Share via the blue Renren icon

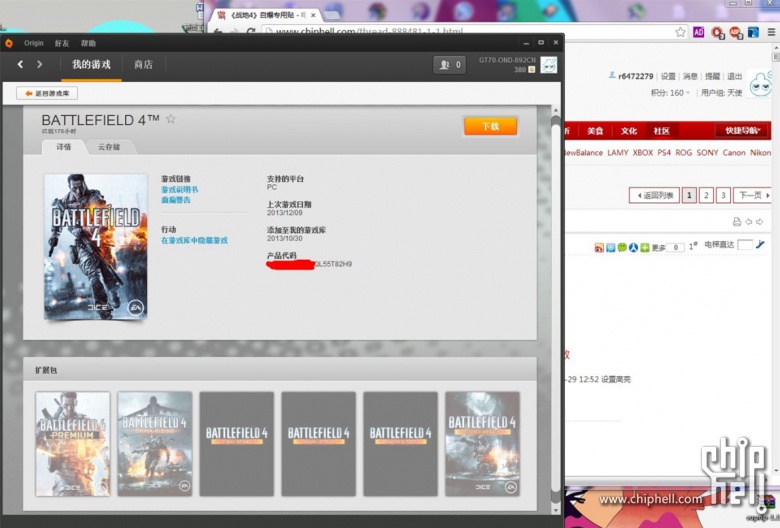[633, 247]
